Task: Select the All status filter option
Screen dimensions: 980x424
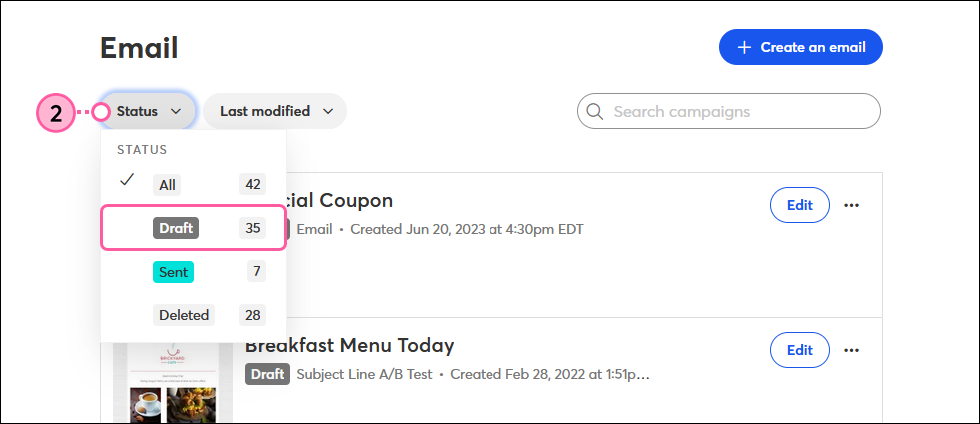Action: [194, 184]
